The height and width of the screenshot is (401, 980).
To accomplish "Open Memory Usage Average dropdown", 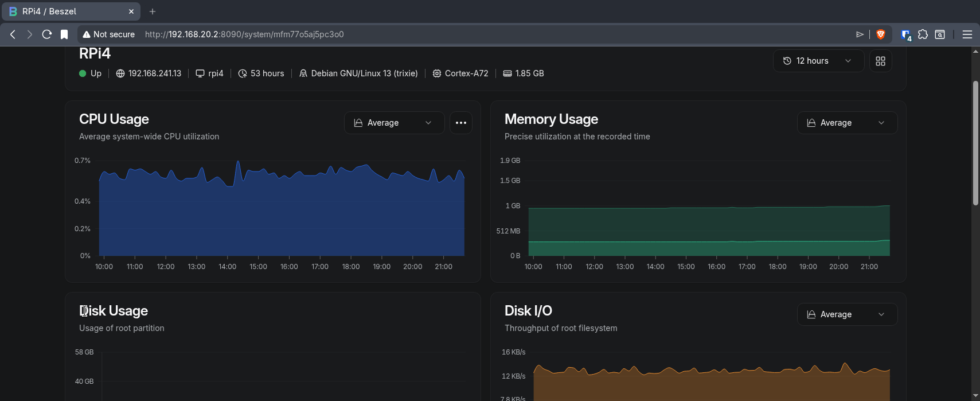I will click(x=847, y=123).
